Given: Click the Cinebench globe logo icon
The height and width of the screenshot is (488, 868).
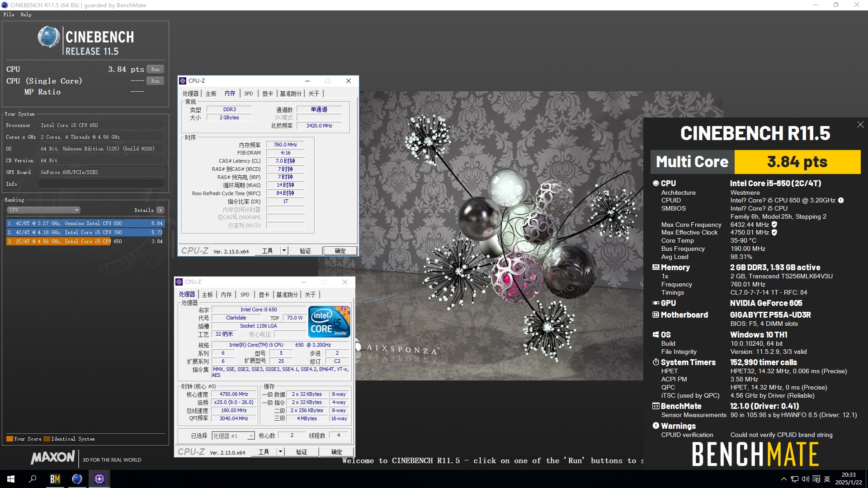Looking at the screenshot, I should tap(49, 37).
